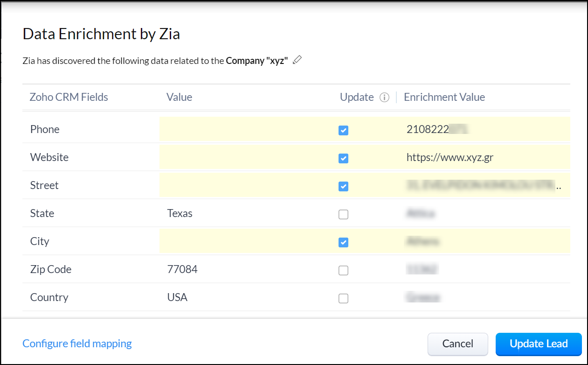Screen dimensions: 588x365
Task: Open the Configure field mapping link
Action: click(77, 344)
